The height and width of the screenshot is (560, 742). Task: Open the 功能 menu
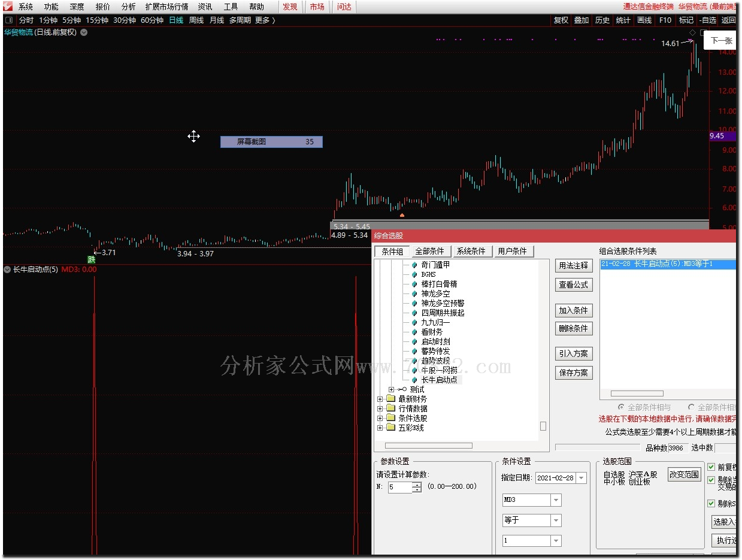pos(51,7)
